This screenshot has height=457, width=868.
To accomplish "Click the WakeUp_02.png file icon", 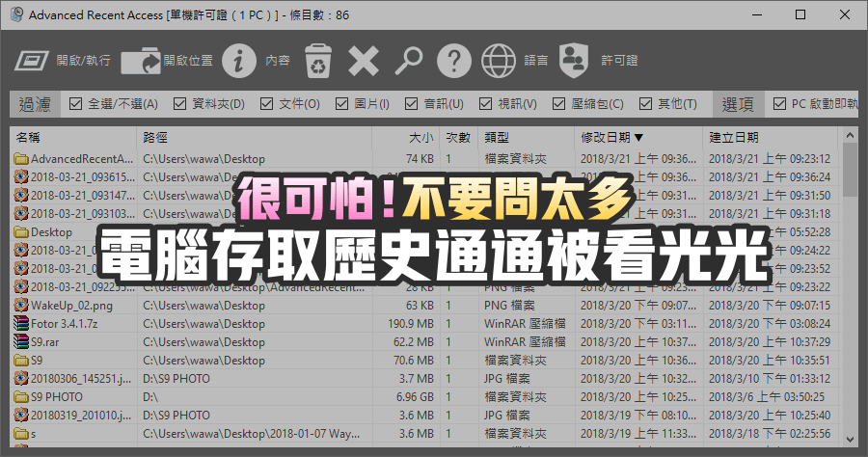I will 21,305.
